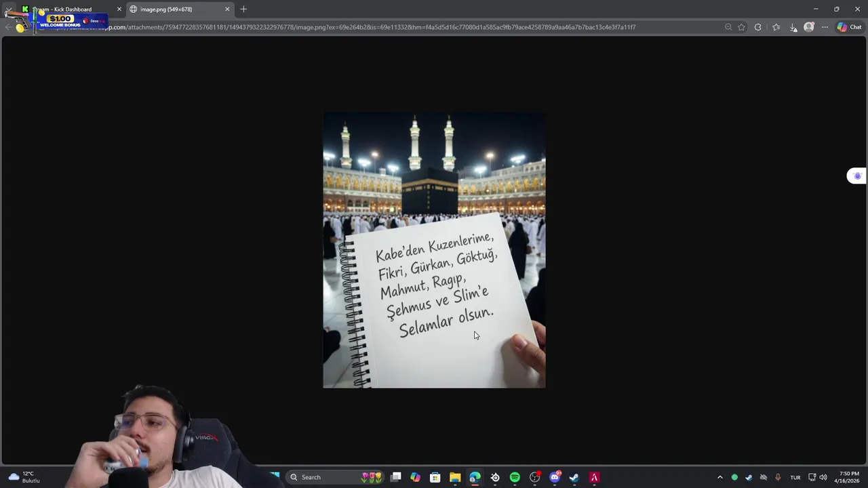Image resolution: width=868 pixels, height=488 pixels.
Task: Close the image.png tab
Action: point(227,9)
